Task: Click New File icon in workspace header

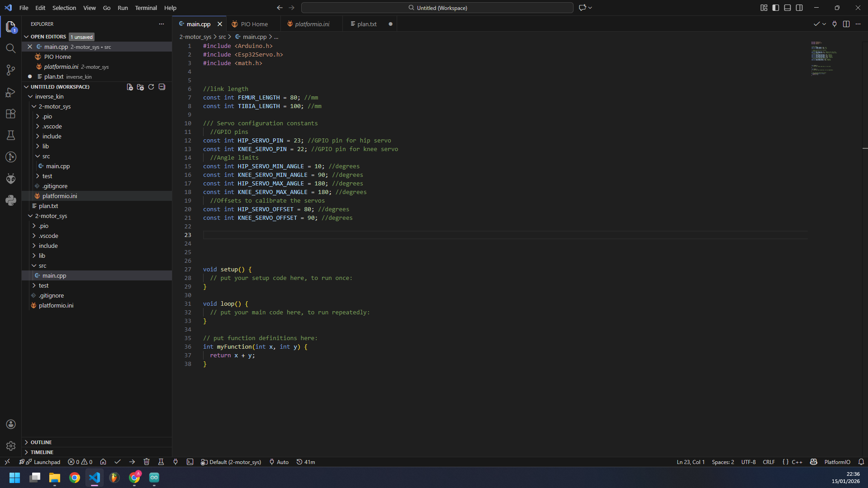Action: [x=130, y=87]
